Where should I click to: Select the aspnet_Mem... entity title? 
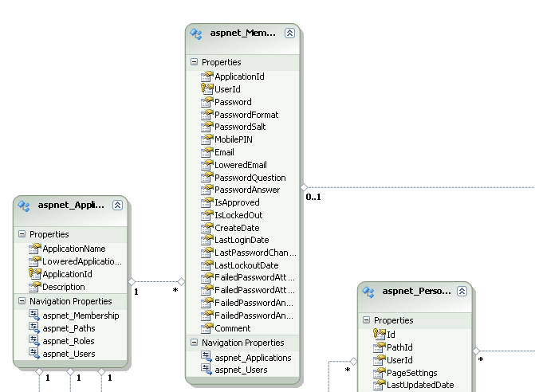(243, 33)
